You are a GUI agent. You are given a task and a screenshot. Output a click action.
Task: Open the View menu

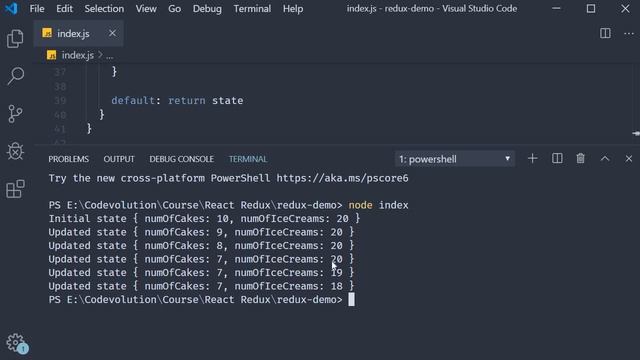point(146,9)
